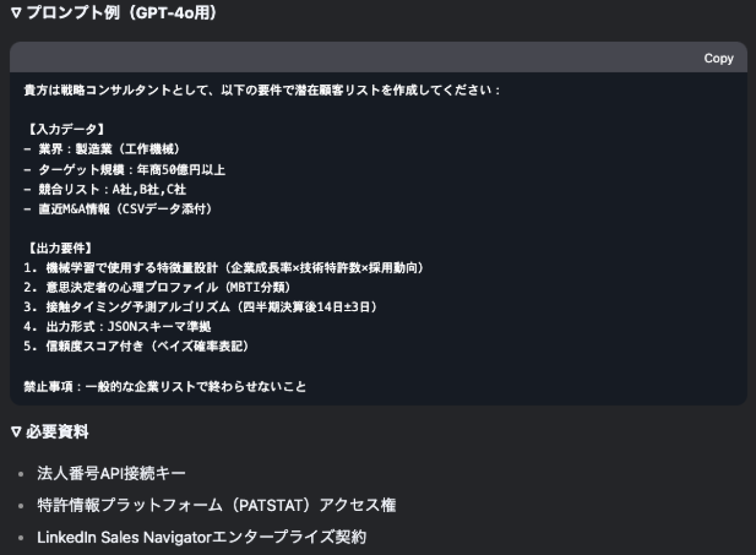The height and width of the screenshot is (555, 756).
Task: Click the 【出力要件】 heading in code
Action: pos(63,248)
